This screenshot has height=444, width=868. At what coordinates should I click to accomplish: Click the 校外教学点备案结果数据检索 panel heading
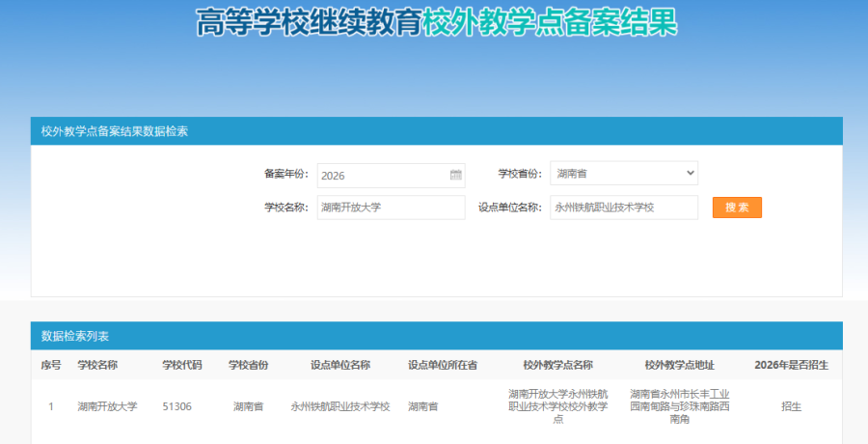coord(115,131)
